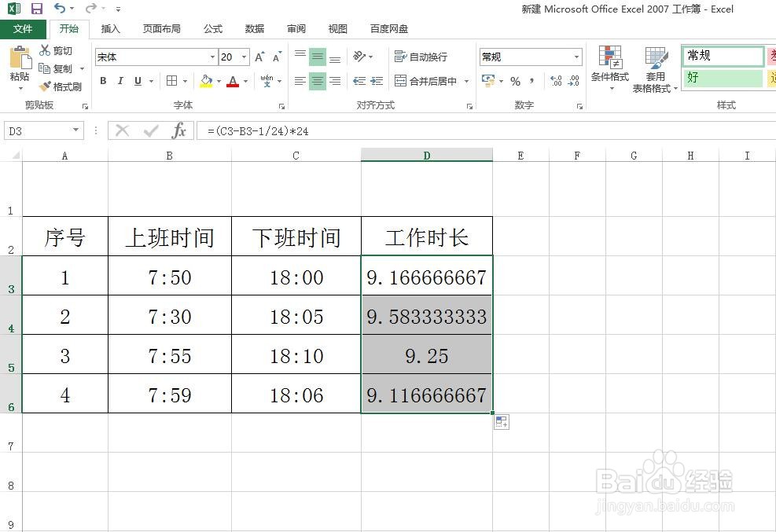
Task: Switch to the 插入 Insert tab
Action: coord(110,28)
